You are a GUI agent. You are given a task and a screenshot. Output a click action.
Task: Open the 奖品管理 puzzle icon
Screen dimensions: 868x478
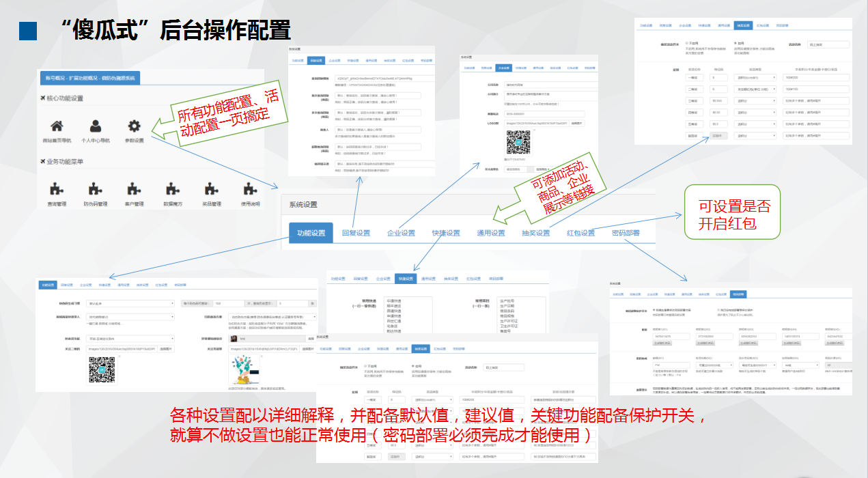coord(212,189)
